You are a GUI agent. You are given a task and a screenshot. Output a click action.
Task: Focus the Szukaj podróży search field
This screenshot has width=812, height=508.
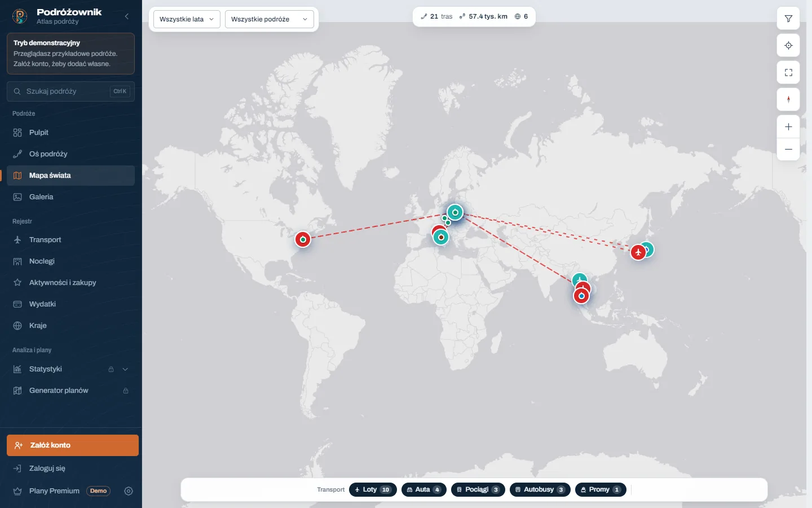[x=70, y=91]
